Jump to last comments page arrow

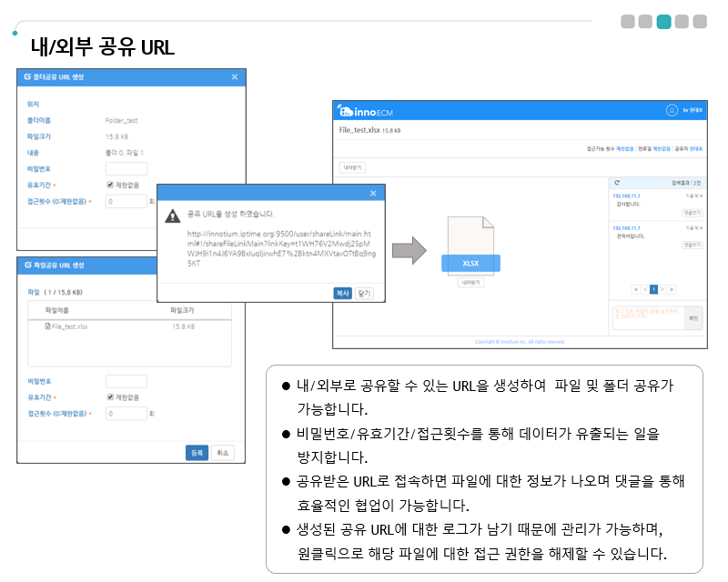(x=672, y=289)
